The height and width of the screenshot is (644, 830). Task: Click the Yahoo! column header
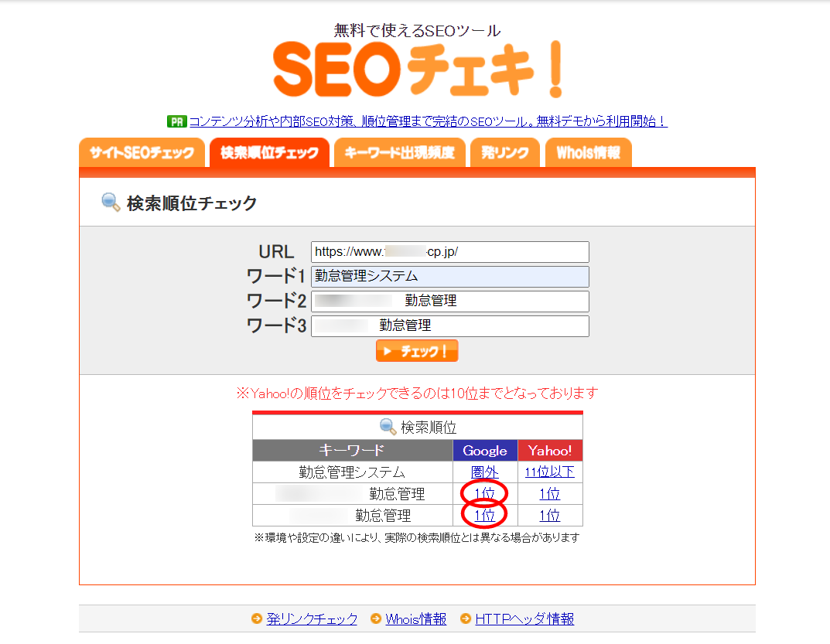coord(550,450)
